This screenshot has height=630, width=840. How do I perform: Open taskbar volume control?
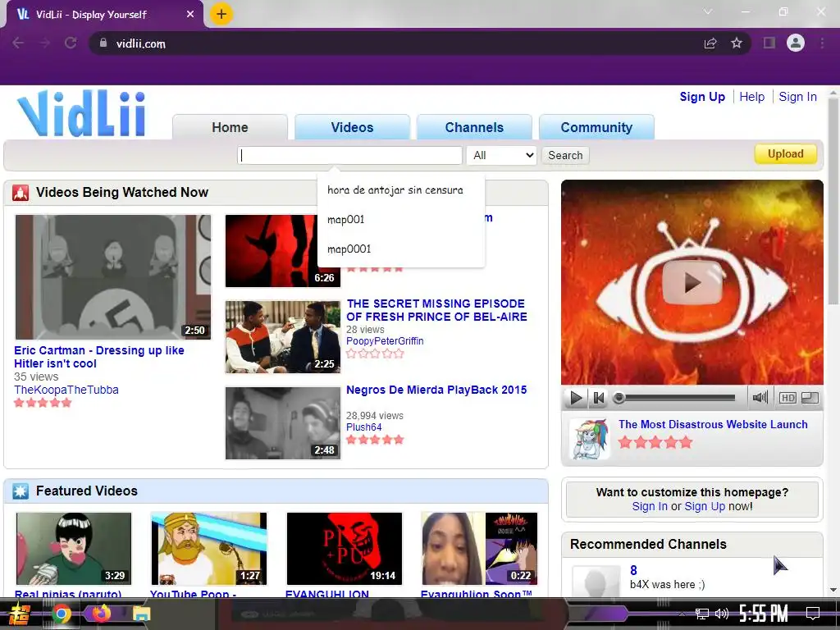[x=722, y=614]
